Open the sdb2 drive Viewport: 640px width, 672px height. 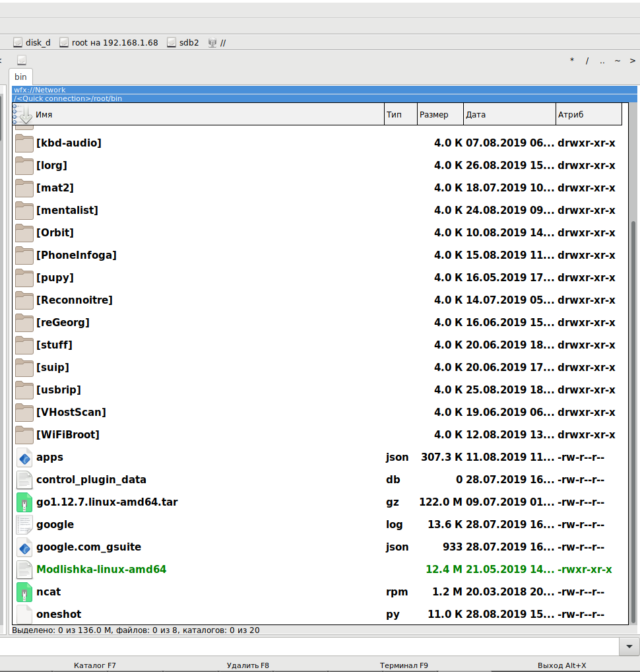click(183, 42)
